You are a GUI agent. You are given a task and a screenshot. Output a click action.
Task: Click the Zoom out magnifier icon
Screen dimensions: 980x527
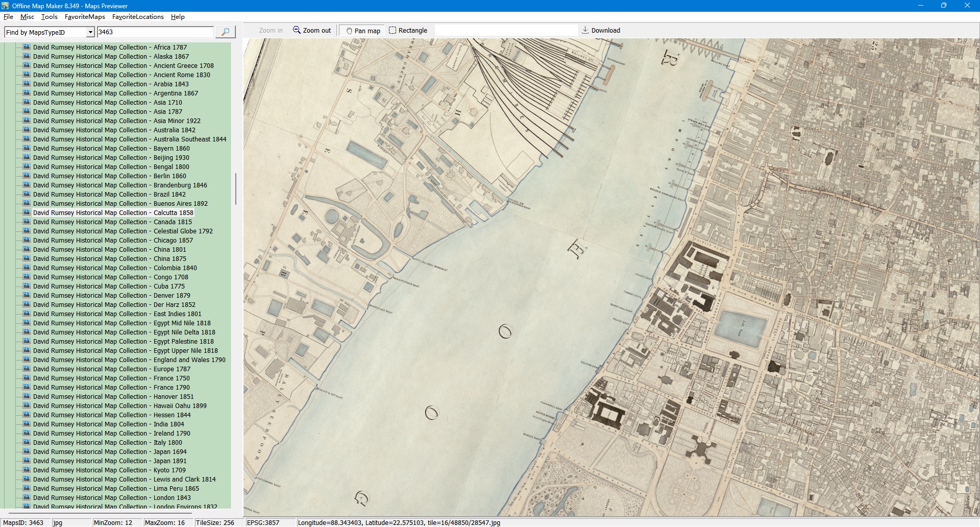click(297, 31)
